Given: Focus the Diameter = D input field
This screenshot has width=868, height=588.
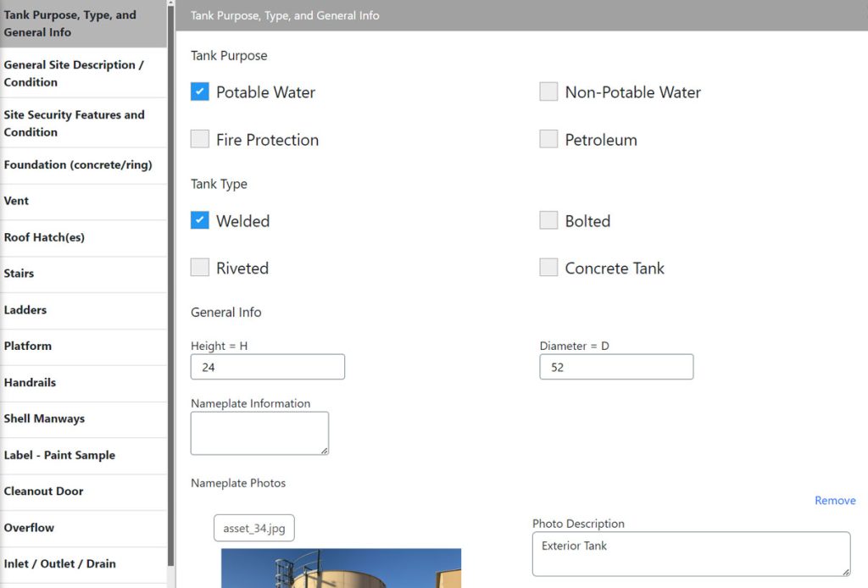Looking at the screenshot, I should 616,367.
